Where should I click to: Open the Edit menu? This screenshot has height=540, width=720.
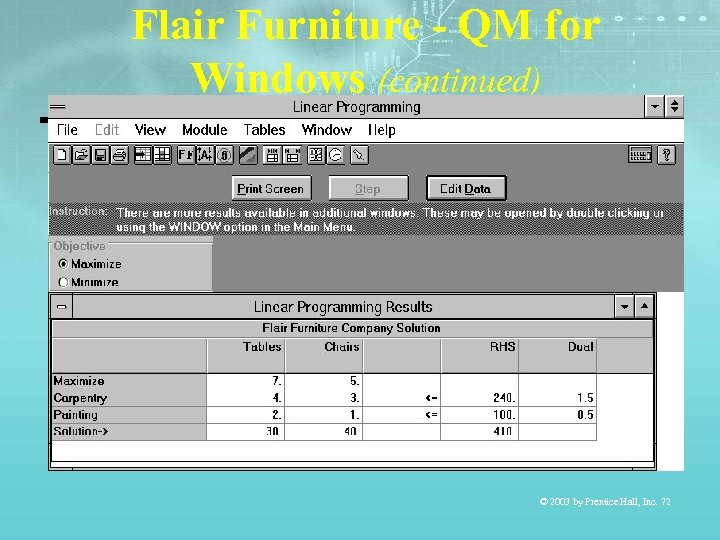coord(107,130)
